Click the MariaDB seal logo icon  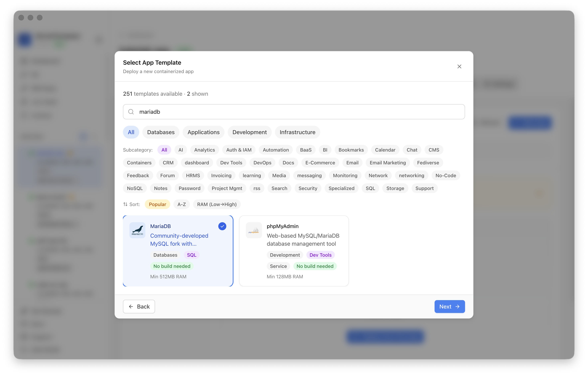coord(137,230)
